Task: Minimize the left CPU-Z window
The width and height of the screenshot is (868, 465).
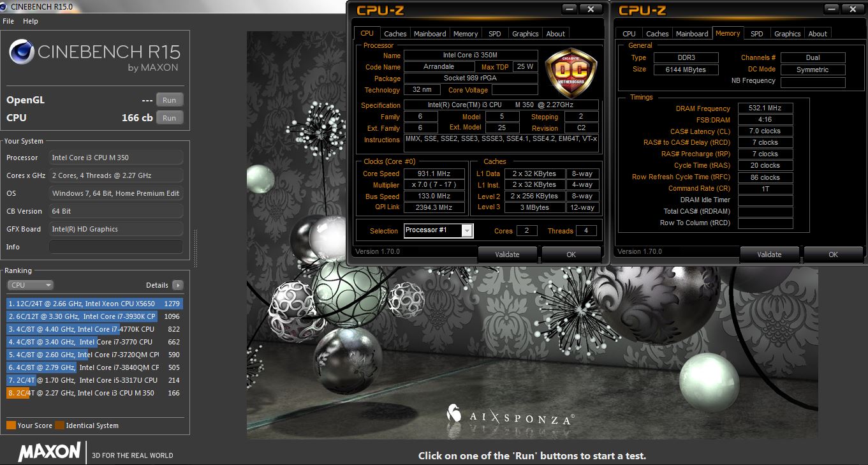Action: (x=570, y=9)
